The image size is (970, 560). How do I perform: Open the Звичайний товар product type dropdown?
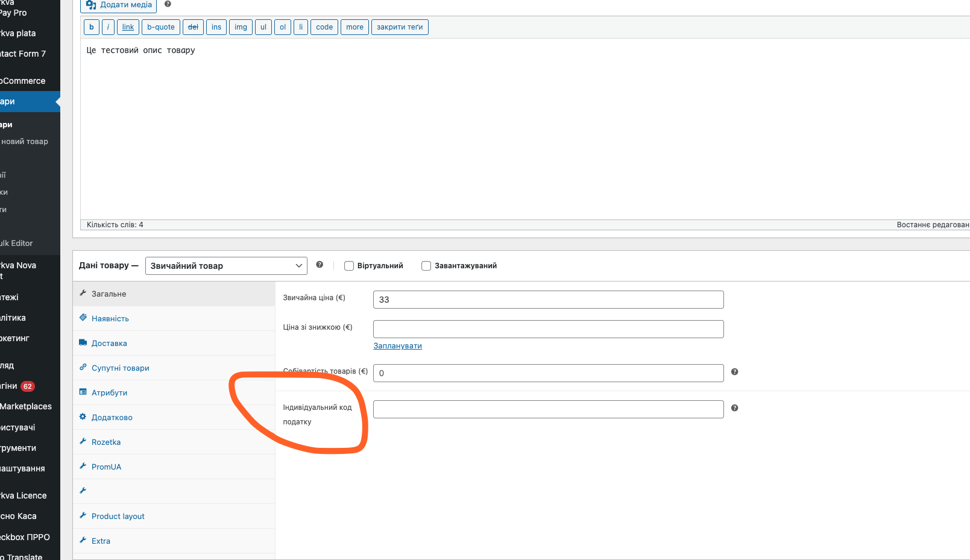click(226, 266)
